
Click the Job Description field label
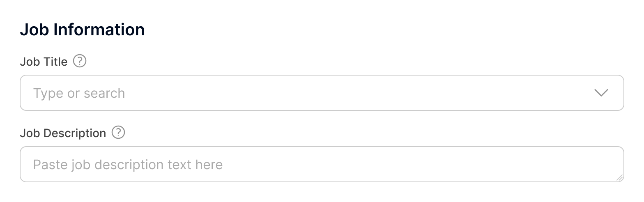click(x=63, y=133)
